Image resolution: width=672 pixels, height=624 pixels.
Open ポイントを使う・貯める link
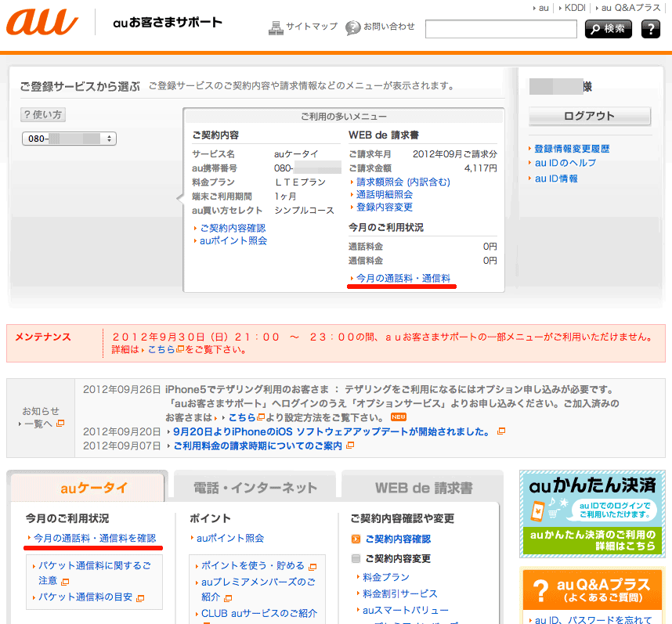point(253,565)
